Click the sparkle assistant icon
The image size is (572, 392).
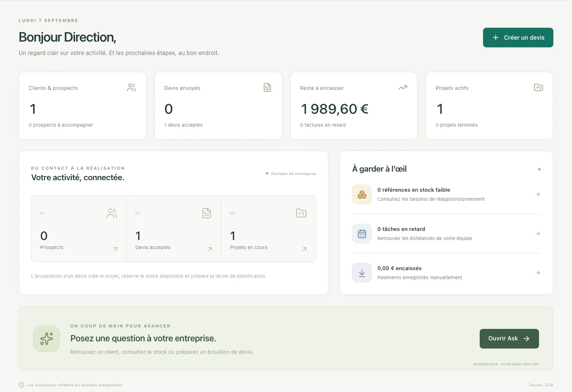click(46, 338)
